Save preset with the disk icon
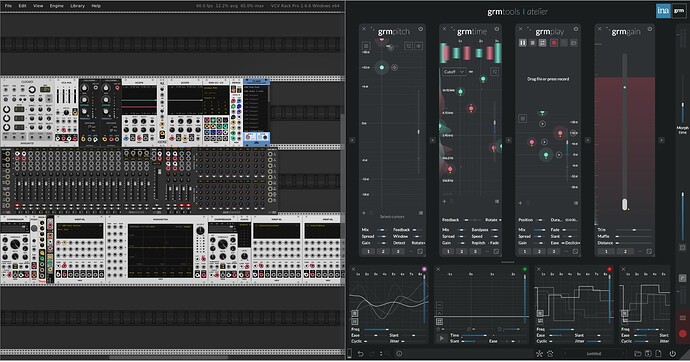This screenshot has width=690, height=362. tap(648, 353)
